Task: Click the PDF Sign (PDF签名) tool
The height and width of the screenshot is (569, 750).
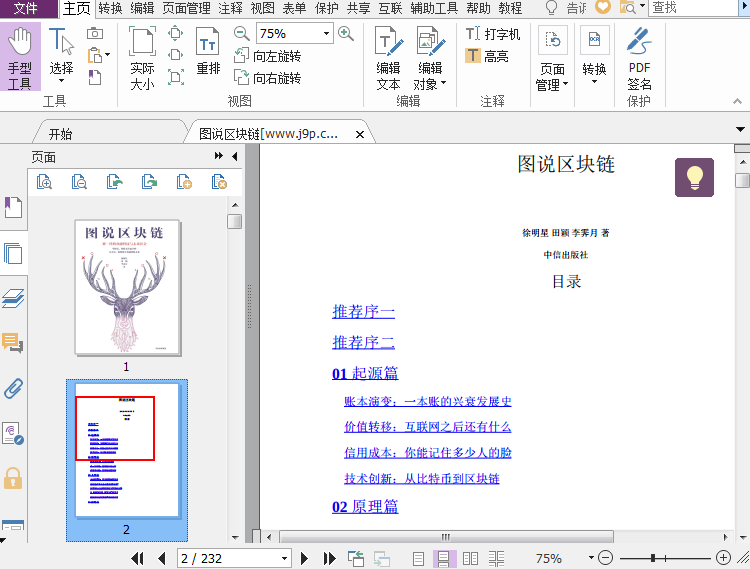Action: click(x=640, y=58)
